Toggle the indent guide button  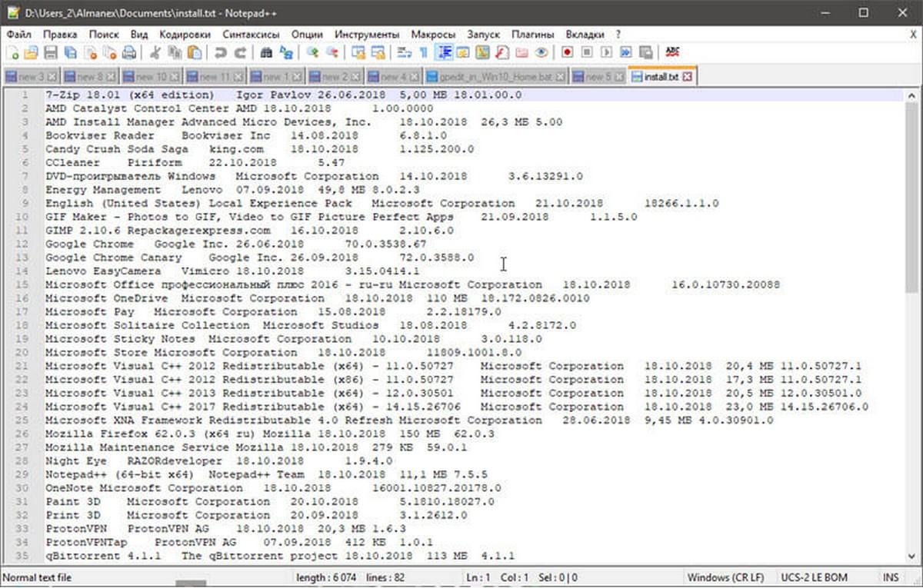(444, 52)
